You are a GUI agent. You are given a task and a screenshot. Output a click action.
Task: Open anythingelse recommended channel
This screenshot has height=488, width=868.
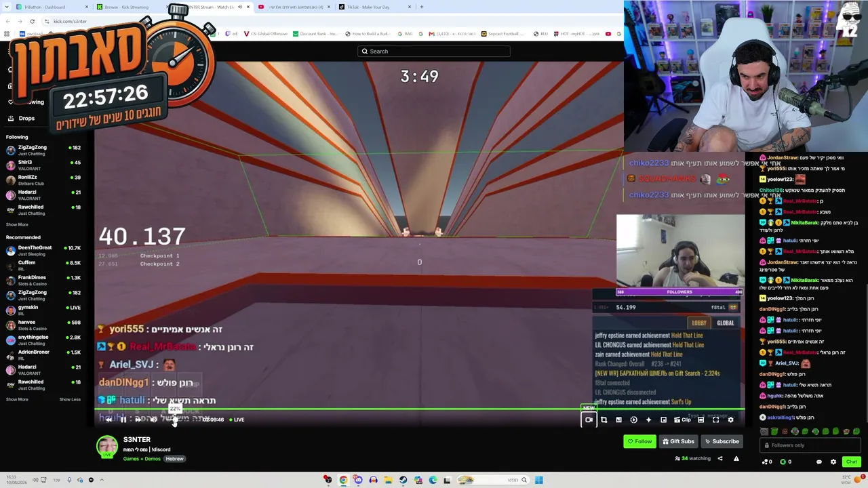(x=43, y=340)
